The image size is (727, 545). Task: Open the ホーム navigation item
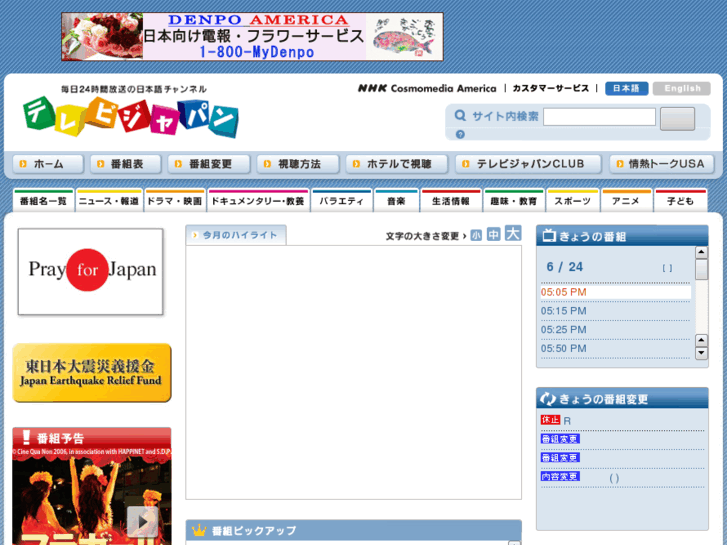click(x=48, y=164)
